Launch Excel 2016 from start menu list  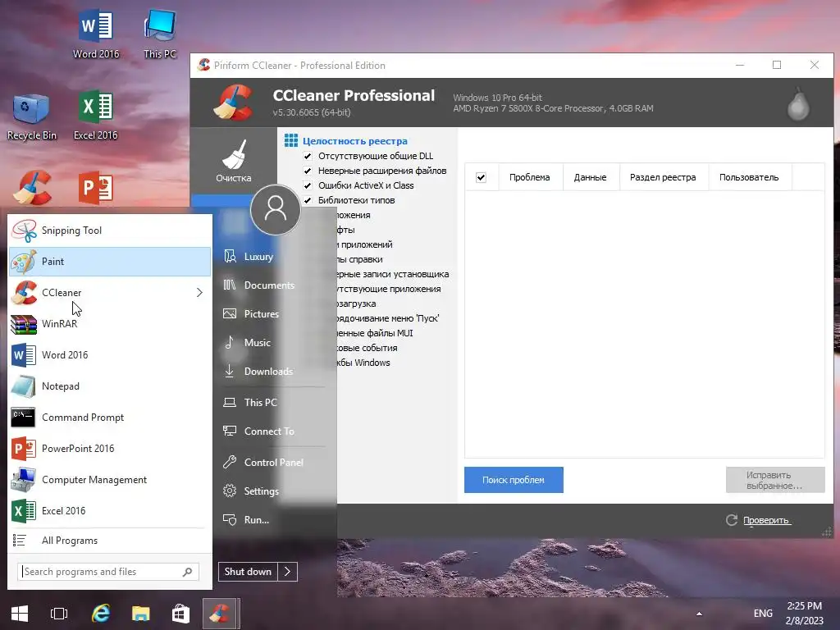[110, 510]
